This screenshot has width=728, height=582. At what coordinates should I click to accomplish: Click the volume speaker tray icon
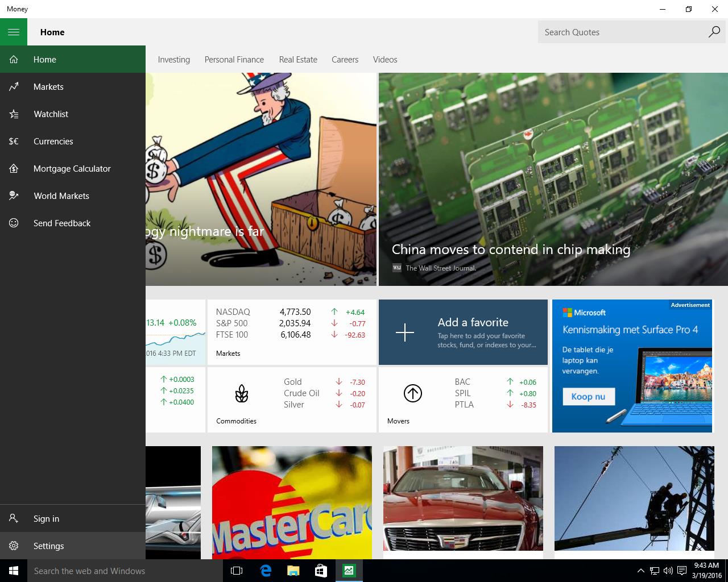[x=668, y=571]
